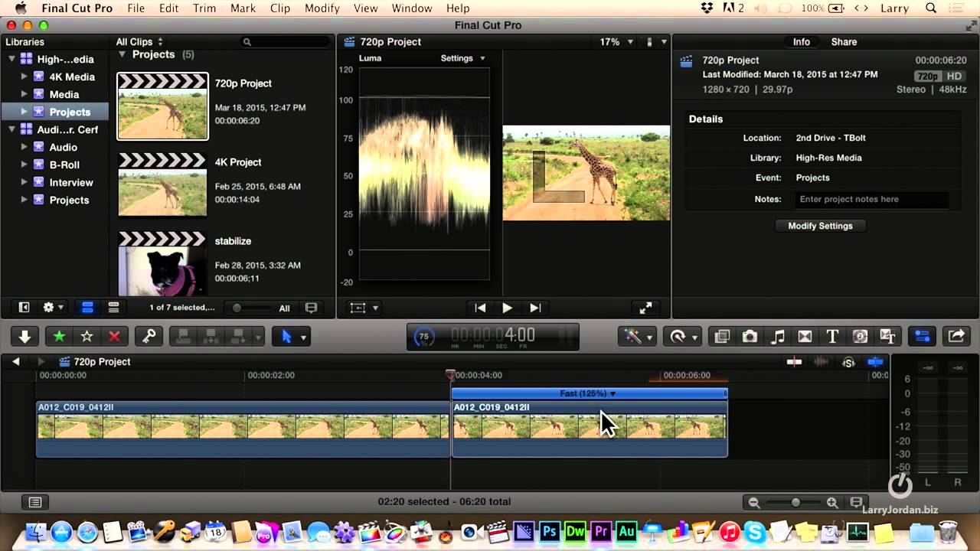Open Photoshop from the Dock

pos(549,531)
